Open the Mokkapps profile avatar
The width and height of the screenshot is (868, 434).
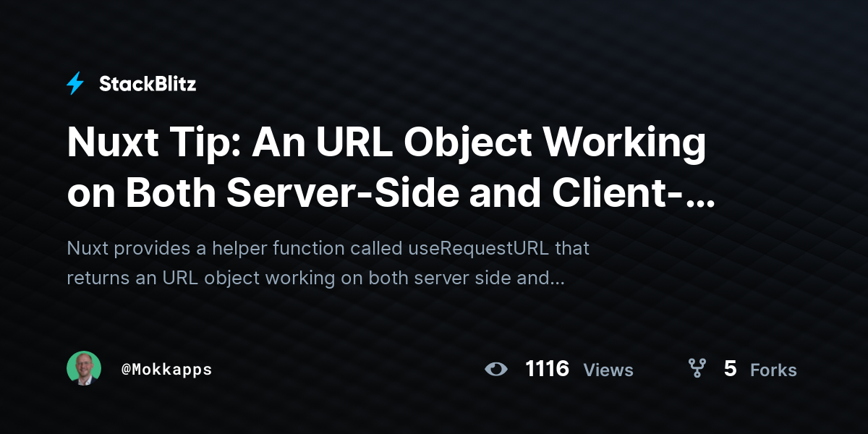pyautogui.click(x=84, y=369)
